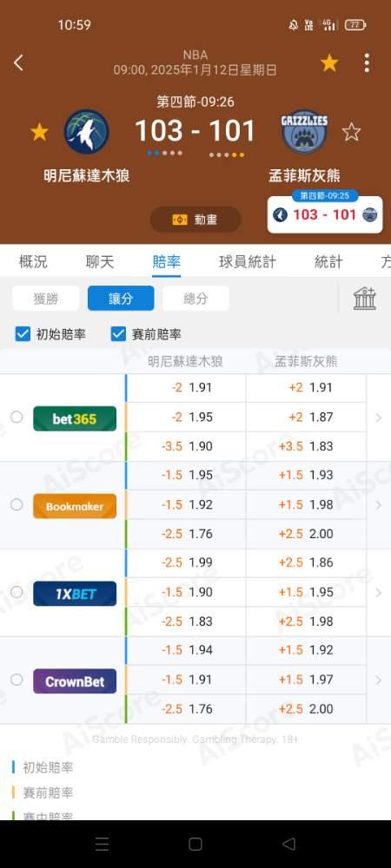
Task: Uncheck the 賽前賠率 checkbox
Action: click(118, 334)
